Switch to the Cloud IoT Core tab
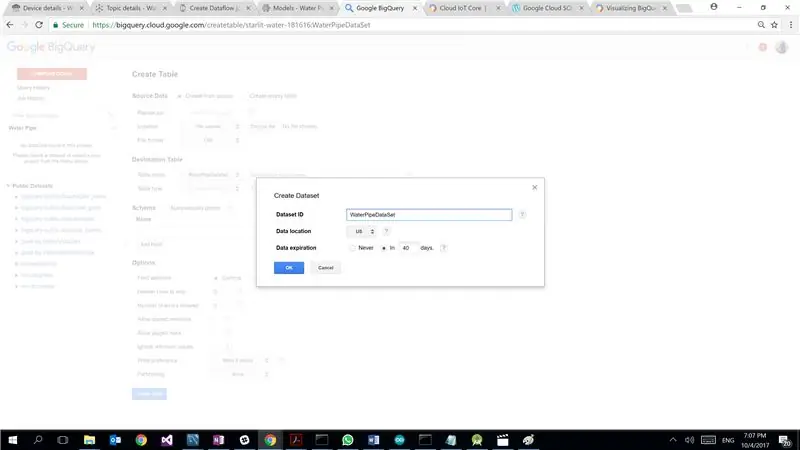This screenshot has width=800, height=450. (463, 8)
